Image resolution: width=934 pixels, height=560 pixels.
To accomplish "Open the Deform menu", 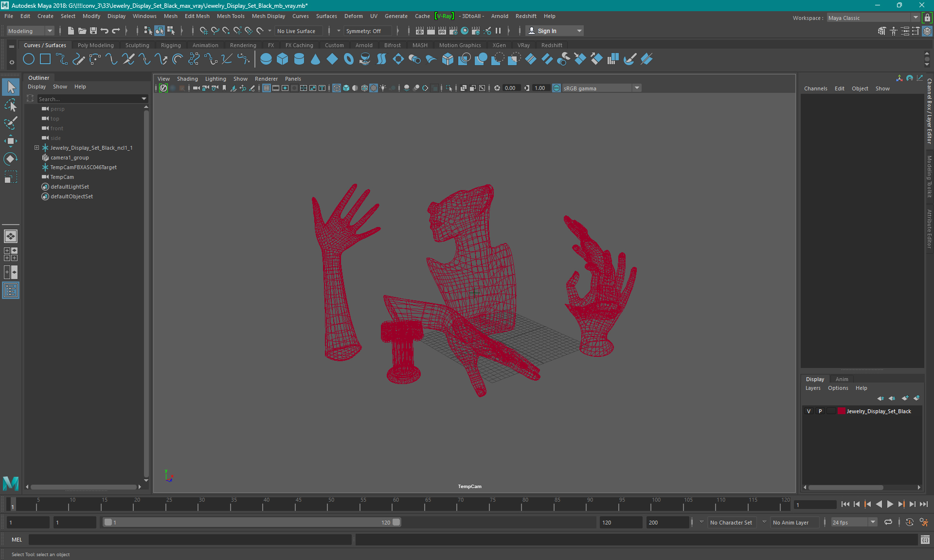I will click(x=354, y=16).
